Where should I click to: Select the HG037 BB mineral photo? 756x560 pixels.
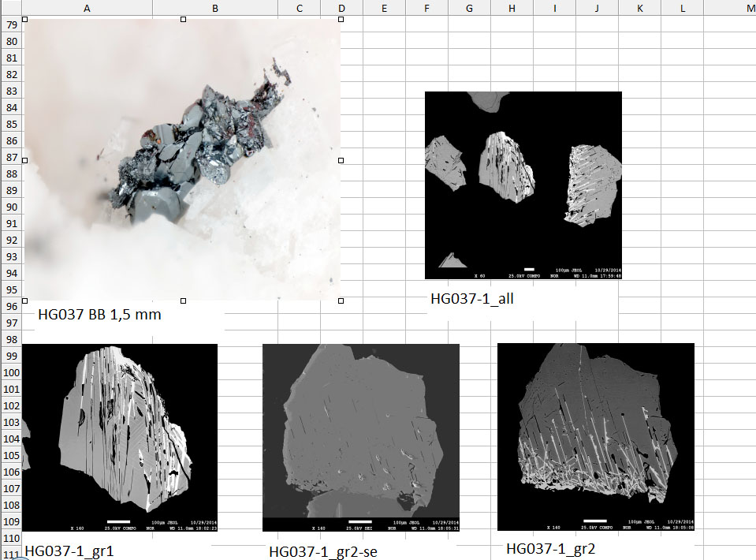183,159
